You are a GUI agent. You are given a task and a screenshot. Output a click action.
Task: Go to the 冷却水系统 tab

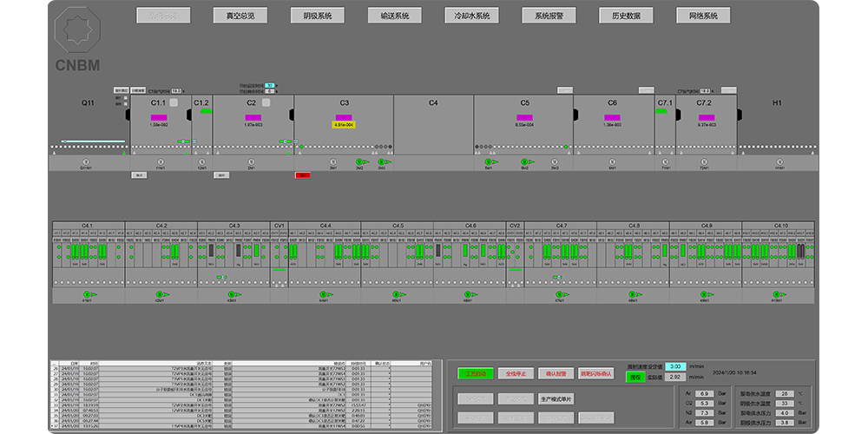(x=471, y=16)
